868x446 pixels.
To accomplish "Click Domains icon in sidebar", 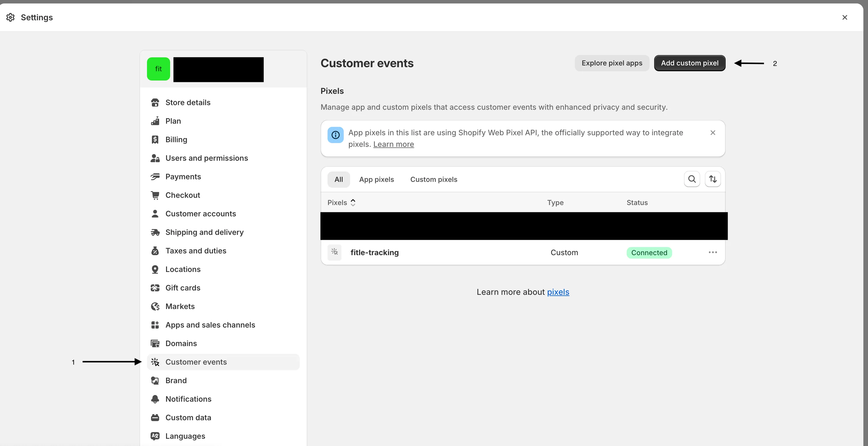I will (155, 344).
